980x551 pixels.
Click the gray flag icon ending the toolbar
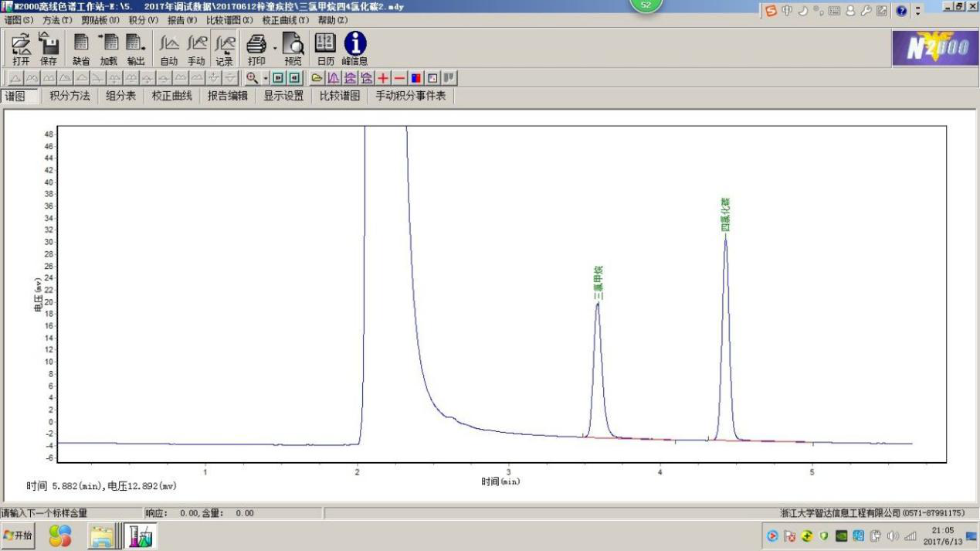(449, 78)
